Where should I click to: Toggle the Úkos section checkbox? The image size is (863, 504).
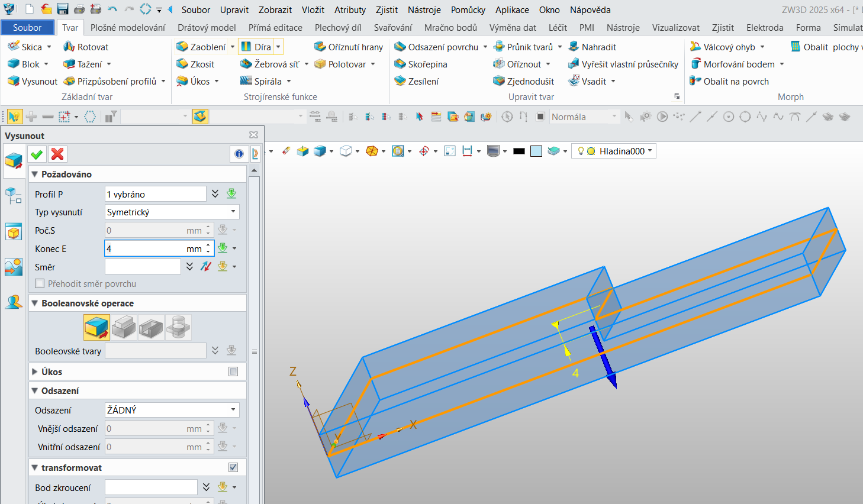233,371
